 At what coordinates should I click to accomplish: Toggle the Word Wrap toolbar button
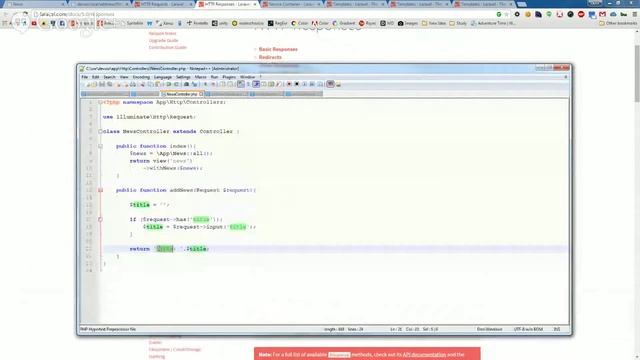click(x=241, y=84)
